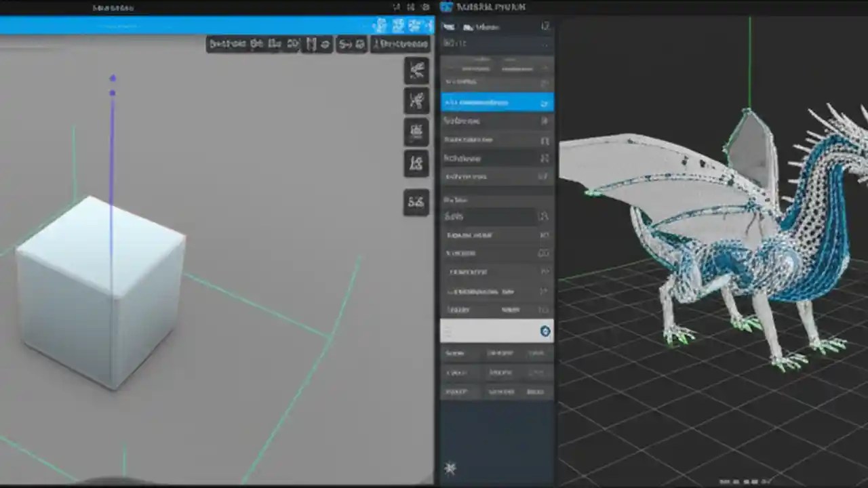Image resolution: width=868 pixels, height=488 pixels.
Task: Select the top sculpt brush icon
Action: click(x=417, y=71)
